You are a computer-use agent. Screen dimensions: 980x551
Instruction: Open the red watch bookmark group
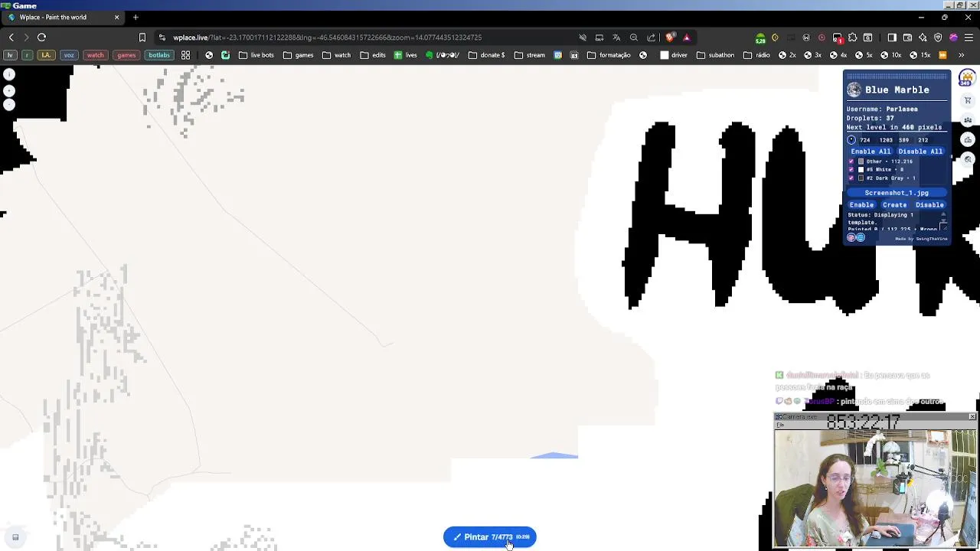pos(96,55)
